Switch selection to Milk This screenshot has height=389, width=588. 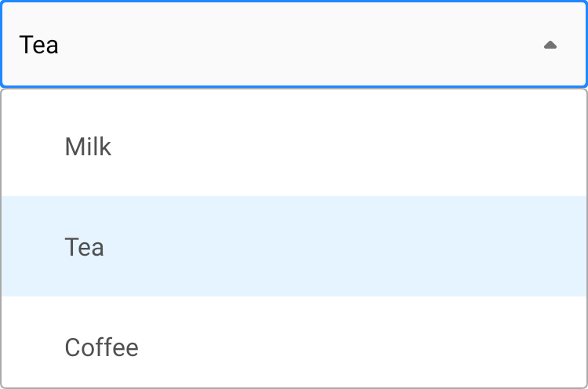tap(89, 147)
